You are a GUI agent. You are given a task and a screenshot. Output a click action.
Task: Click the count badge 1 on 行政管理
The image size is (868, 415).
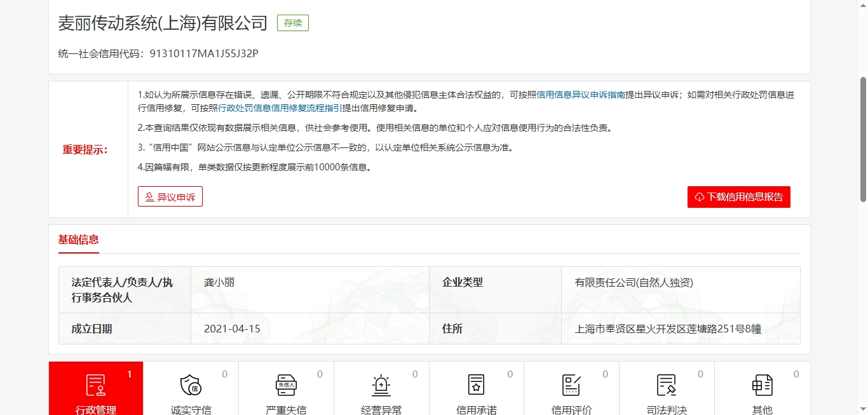coord(130,374)
